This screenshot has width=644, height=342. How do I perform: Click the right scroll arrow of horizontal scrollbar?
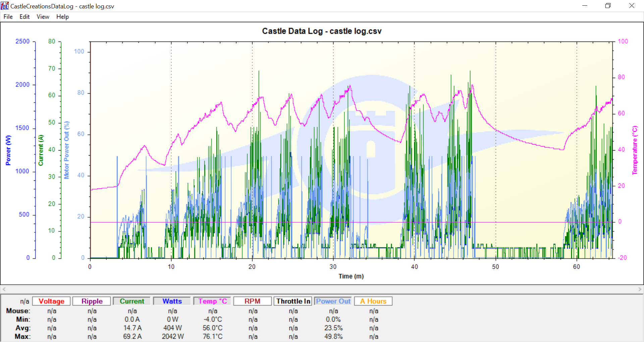pyautogui.click(x=640, y=289)
